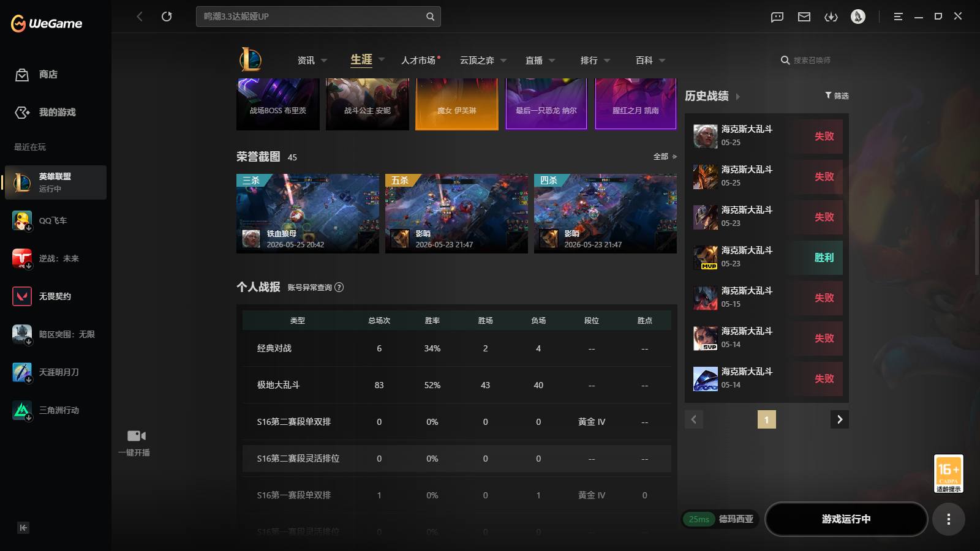Open the 05-23 胜利 match record
980x551 pixels.
(767, 257)
